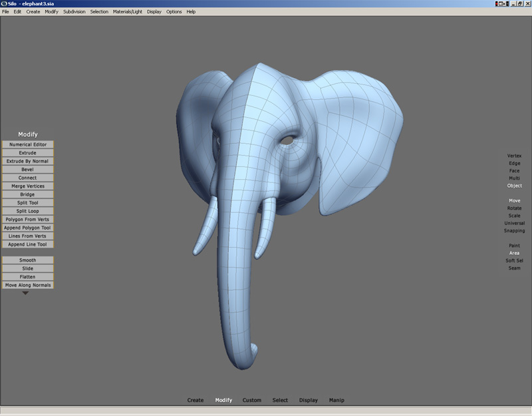Switch to the Create bottom tab
The height and width of the screenshot is (416, 532).
(196, 400)
